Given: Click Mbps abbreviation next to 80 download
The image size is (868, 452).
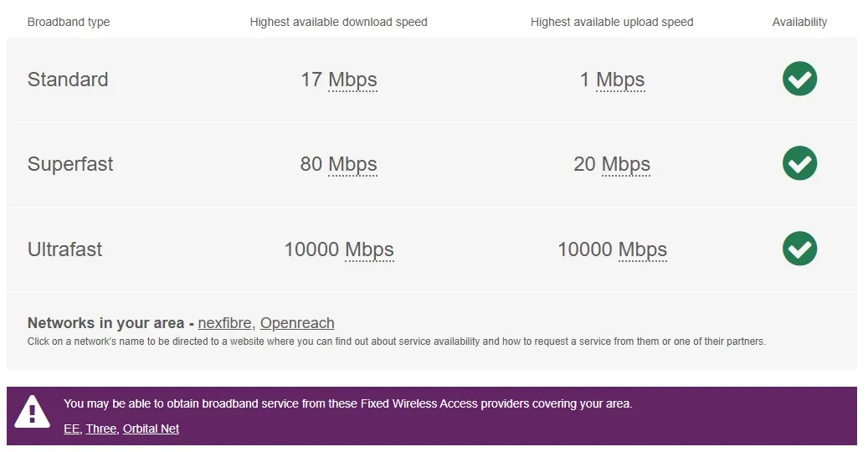Looking at the screenshot, I should click(352, 164).
